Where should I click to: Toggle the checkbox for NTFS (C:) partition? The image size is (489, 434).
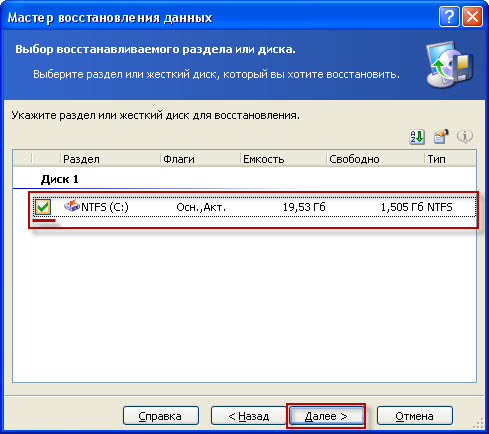tap(43, 207)
